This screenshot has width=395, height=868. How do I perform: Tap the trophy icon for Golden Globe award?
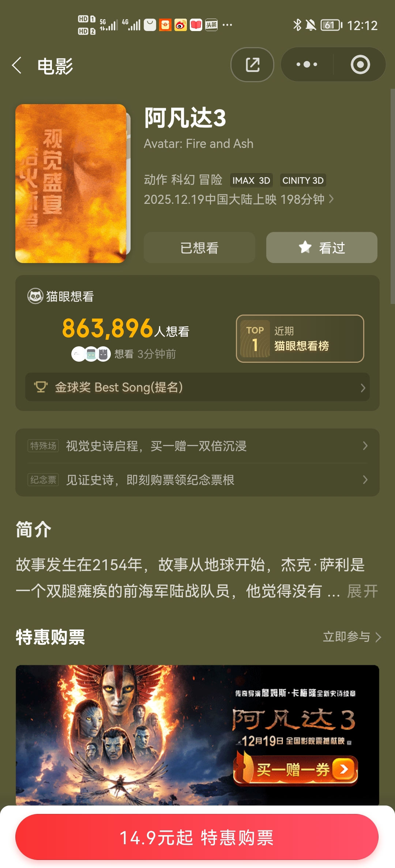point(41,387)
